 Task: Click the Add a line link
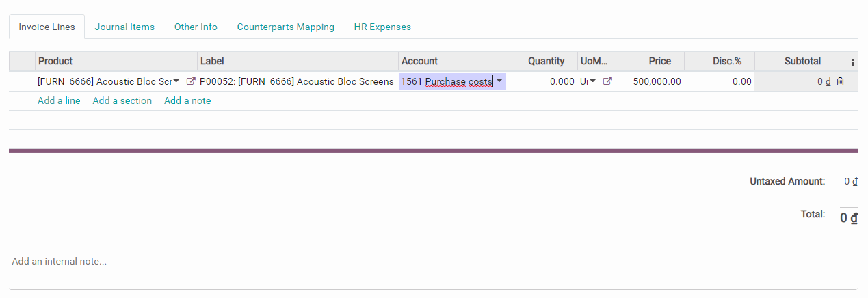coord(59,100)
